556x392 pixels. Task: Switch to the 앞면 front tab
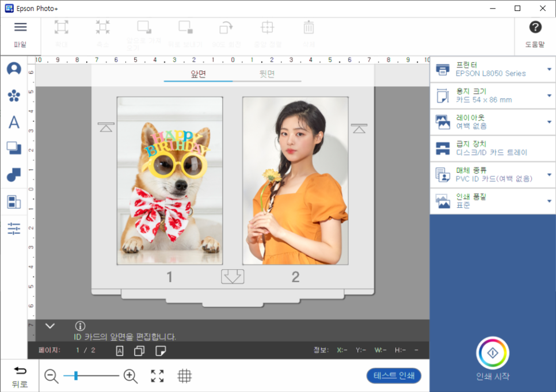point(198,74)
